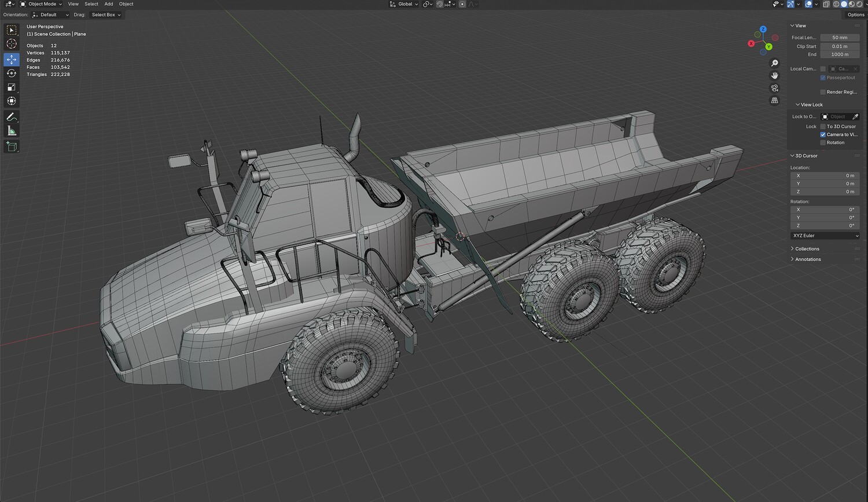This screenshot has width=868, height=502.
Task: Click the Options button
Action: coord(856,15)
